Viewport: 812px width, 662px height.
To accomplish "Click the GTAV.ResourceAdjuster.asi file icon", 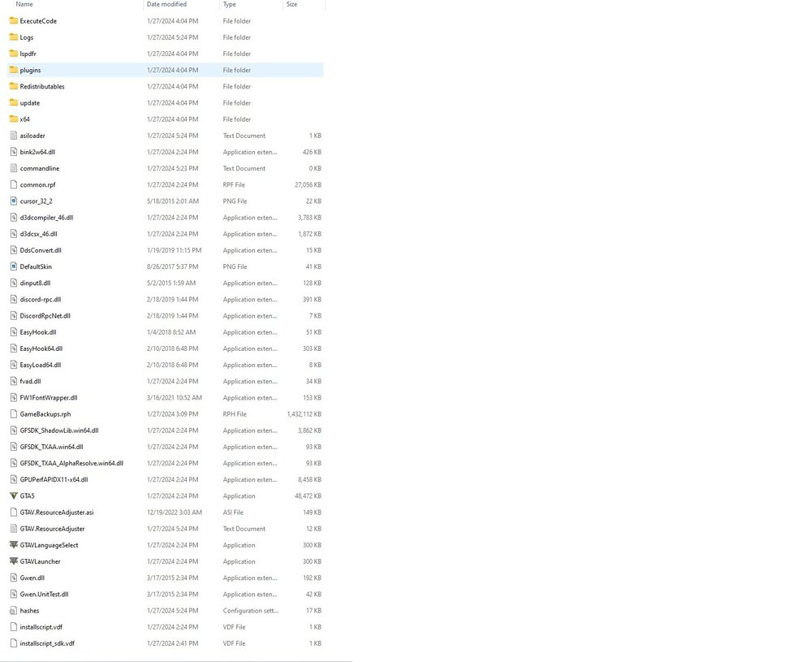I will click(x=14, y=513).
